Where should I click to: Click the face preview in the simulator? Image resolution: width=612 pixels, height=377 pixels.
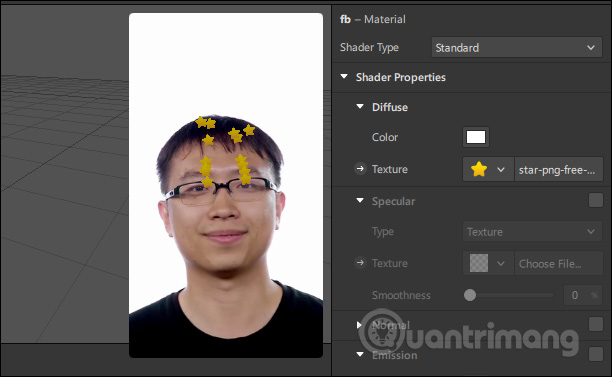tap(226, 185)
